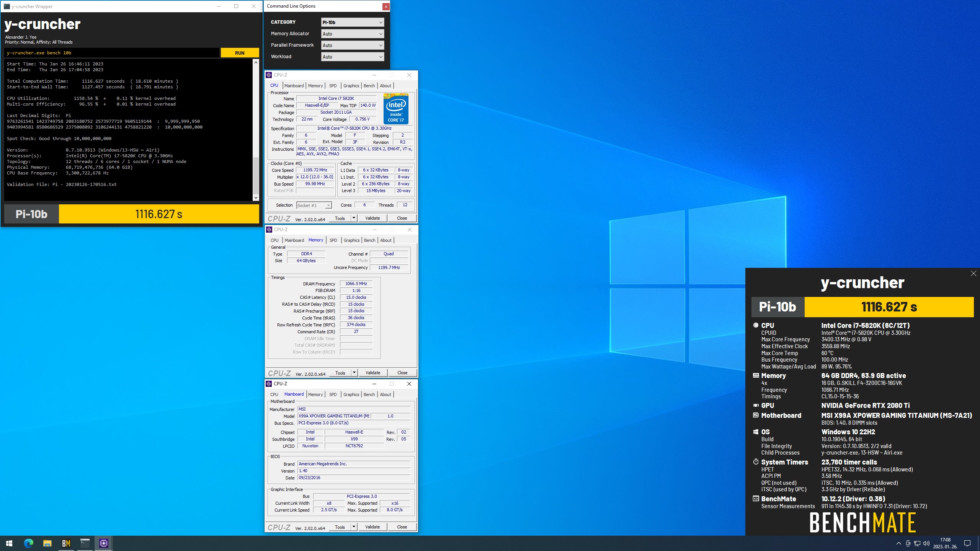The height and width of the screenshot is (551, 980).
Task: Click the CPU chip icon in BenchMate panel
Action: tap(756, 325)
